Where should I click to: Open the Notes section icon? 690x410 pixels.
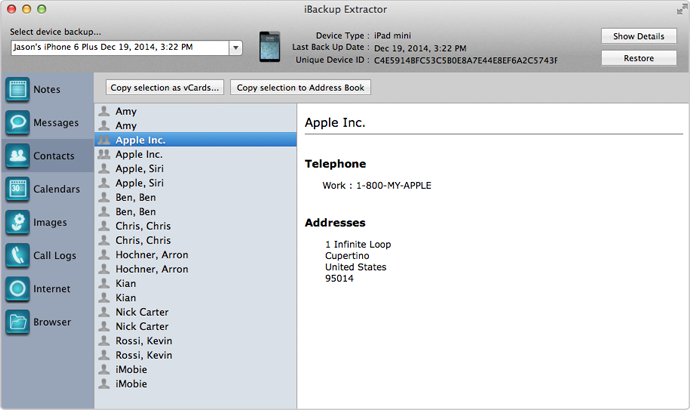[18, 89]
